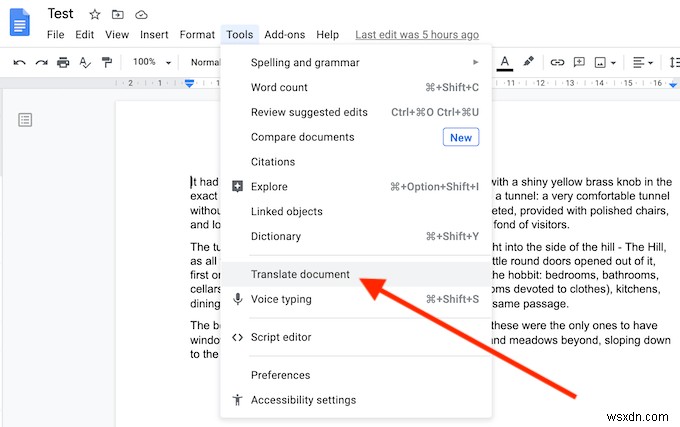The width and height of the screenshot is (680, 427).
Task: Open Citations from Tools menu
Action: pyautogui.click(x=356, y=162)
